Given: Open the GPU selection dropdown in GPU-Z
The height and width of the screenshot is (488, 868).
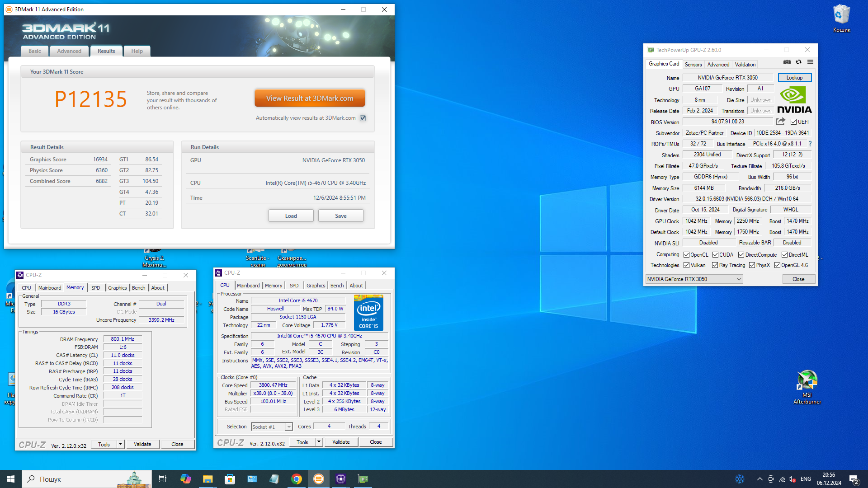Looking at the screenshot, I should click(x=694, y=279).
